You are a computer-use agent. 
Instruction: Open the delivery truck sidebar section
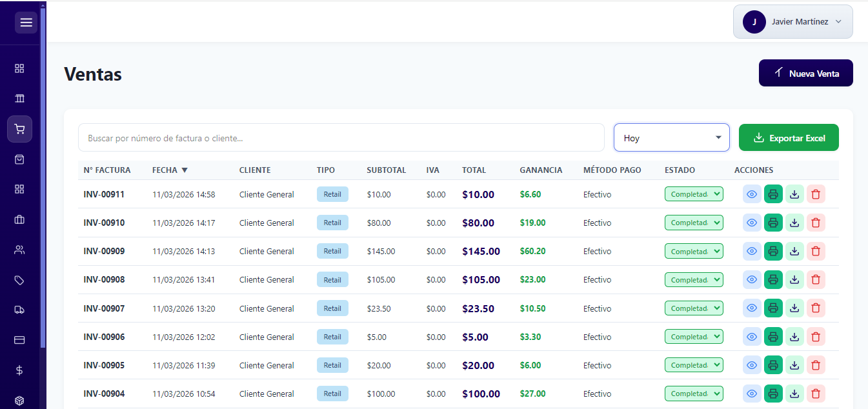[19, 310]
